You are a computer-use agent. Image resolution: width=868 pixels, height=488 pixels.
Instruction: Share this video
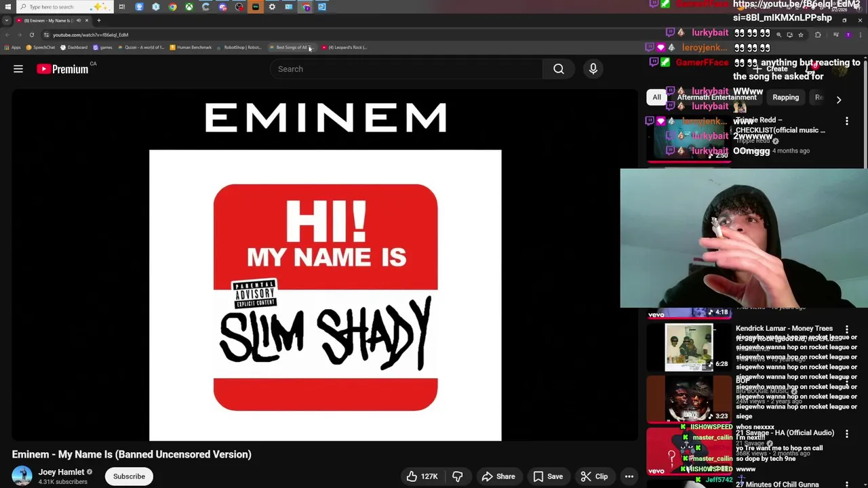498,476
